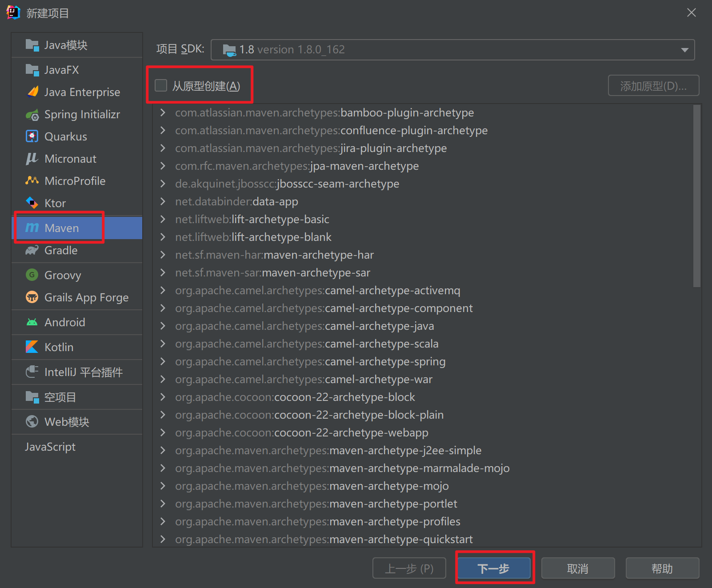Image resolution: width=712 pixels, height=588 pixels.
Task: Click the 空项目 folder icon
Action: click(32, 397)
